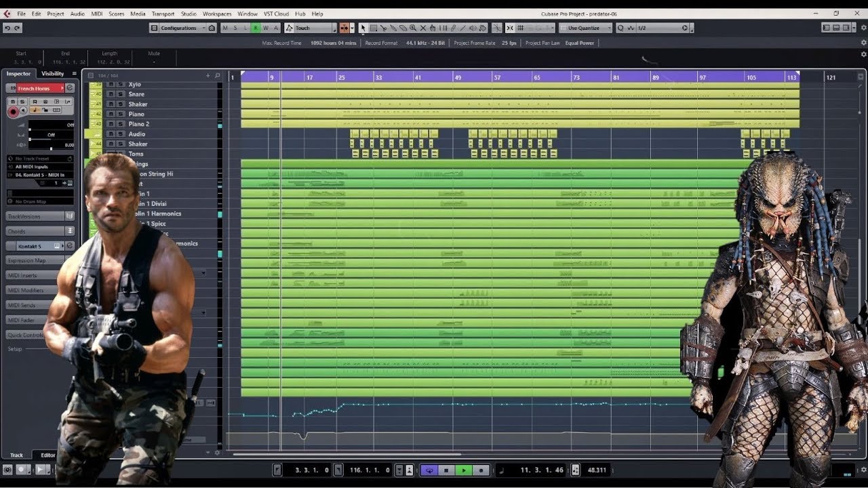Open the Transport menu
This screenshot has width=868, height=488.
(x=163, y=14)
